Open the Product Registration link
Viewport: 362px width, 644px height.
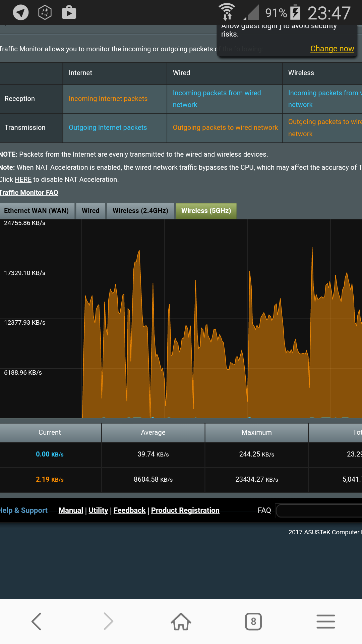pos(185,511)
